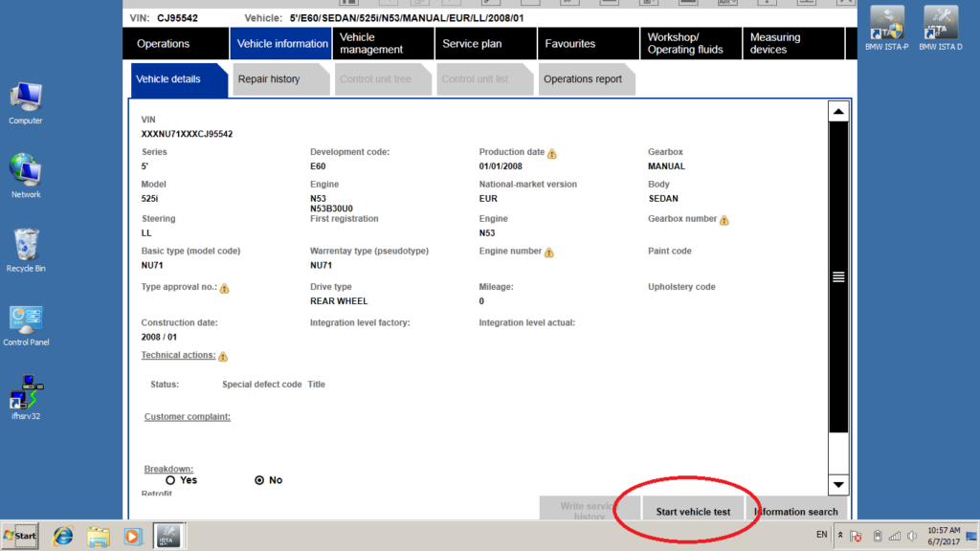Click the vertical scrollbar thumb grip
The width and height of the screenshot is (980, 551).
pos(838,276)
